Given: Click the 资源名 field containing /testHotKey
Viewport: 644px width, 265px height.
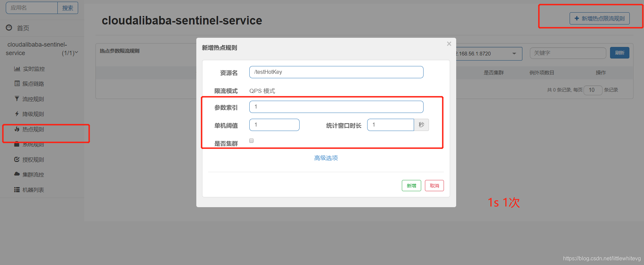Looking at the screenshot, I should 336,72.
